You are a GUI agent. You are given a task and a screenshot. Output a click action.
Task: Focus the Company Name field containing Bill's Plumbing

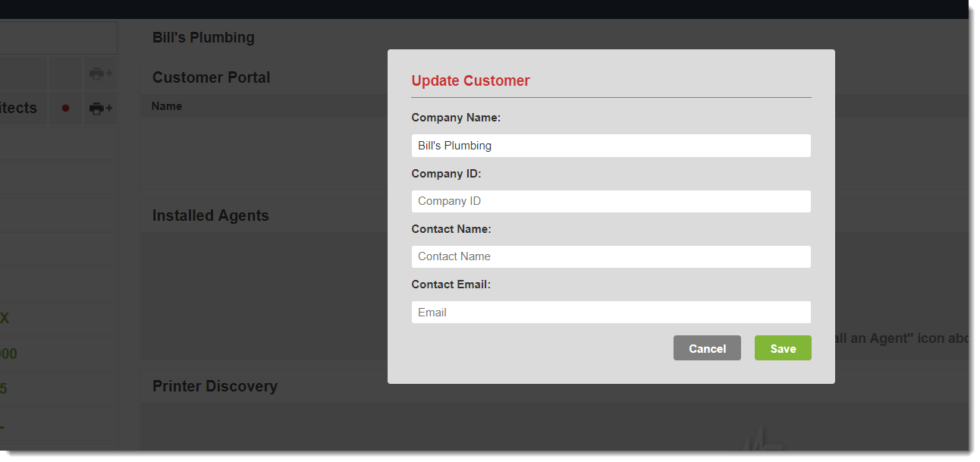pos(611,146)
